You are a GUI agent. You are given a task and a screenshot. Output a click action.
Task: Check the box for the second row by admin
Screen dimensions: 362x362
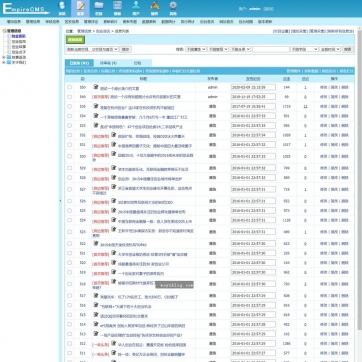pos(69,97)
